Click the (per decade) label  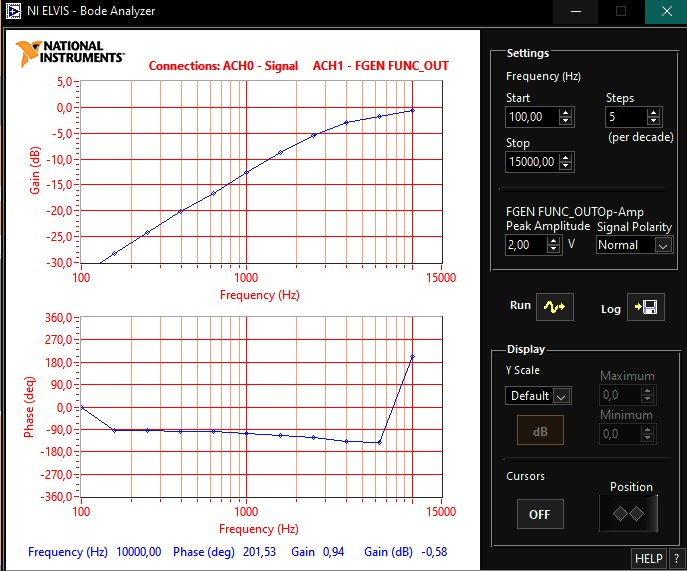[641, 137]
